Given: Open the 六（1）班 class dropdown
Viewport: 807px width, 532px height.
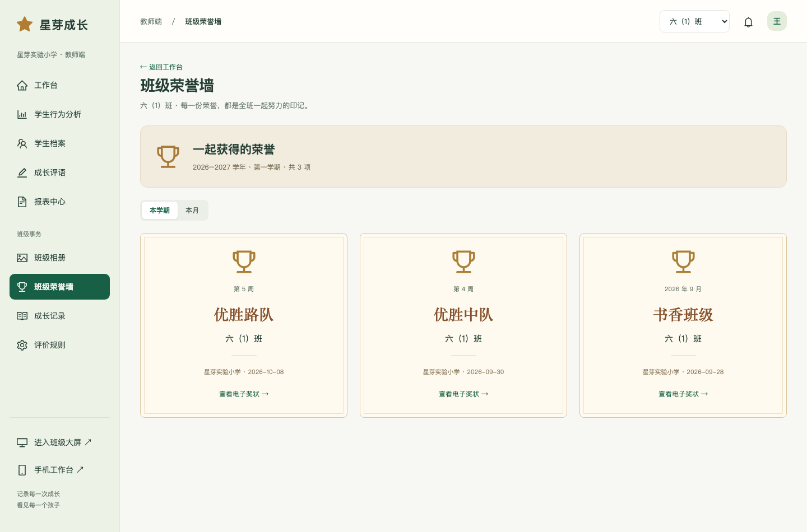Looking at the screenshot, I should [x=694, y=21].
